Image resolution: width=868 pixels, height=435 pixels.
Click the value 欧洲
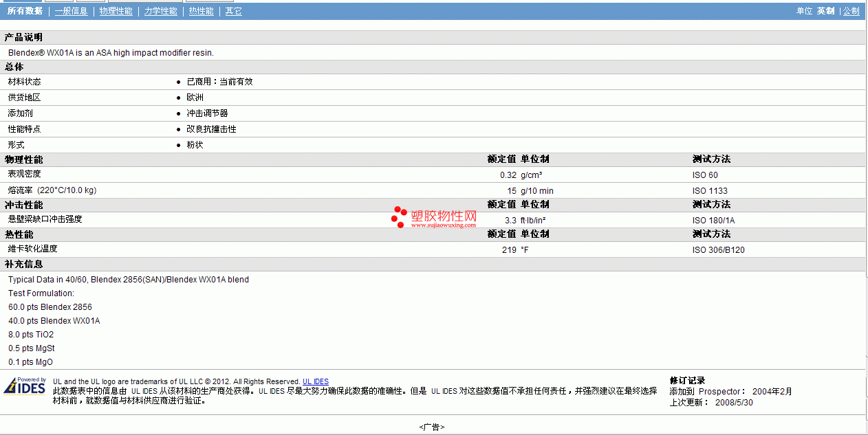195,98
